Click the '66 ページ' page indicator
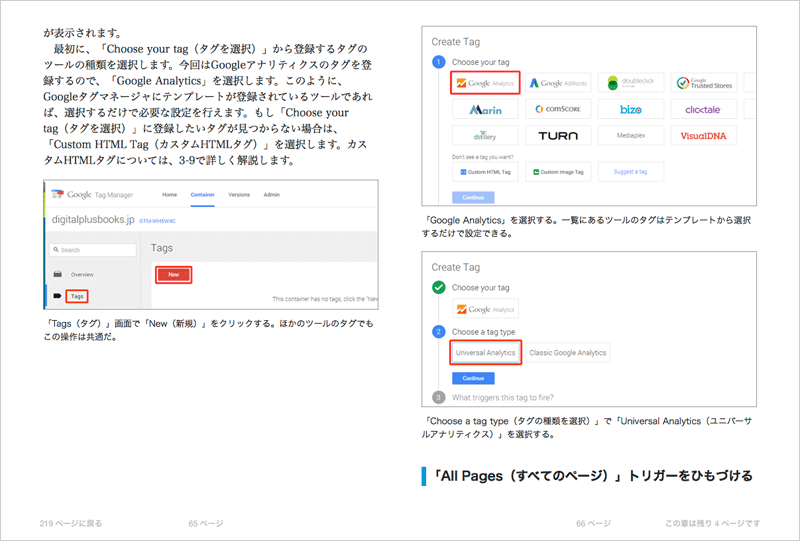Image resolution: width=800 pixels, height=541 pixels. pyautogui.click(x=593, y=523)
